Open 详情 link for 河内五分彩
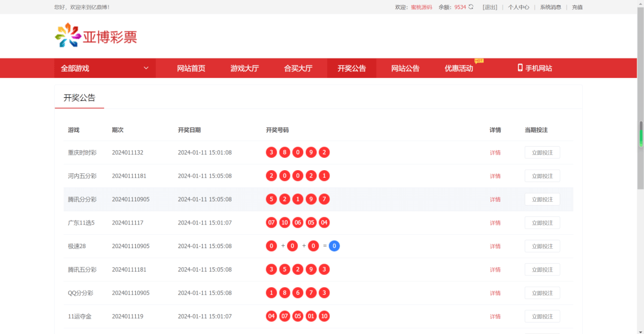This screenshot has height=334, width=644. pyautogui.click(x=495, y=176)
